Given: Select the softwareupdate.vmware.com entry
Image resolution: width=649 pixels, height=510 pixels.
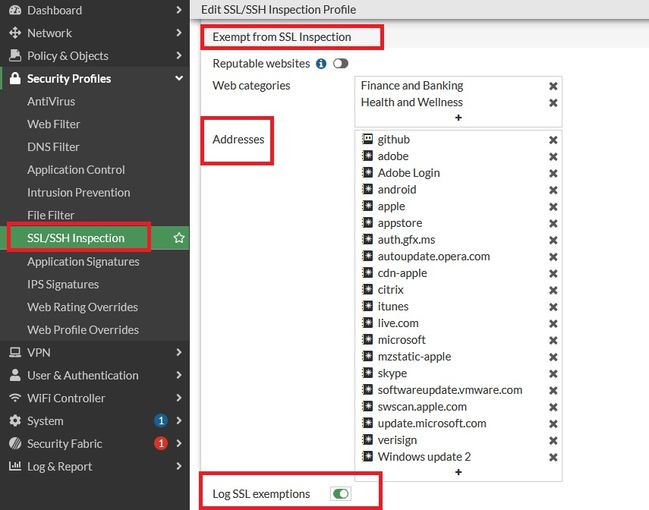Looking at the screenshot, I should tap(450, 390).
